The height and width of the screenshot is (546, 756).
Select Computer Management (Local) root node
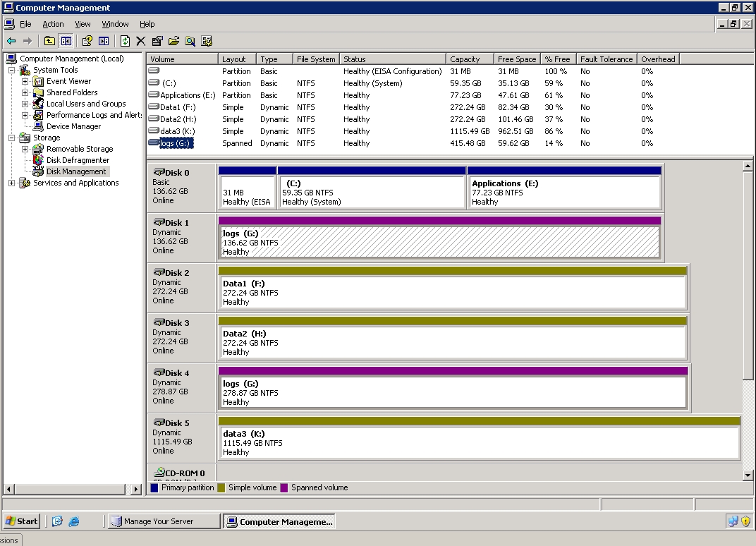point(72,59)
